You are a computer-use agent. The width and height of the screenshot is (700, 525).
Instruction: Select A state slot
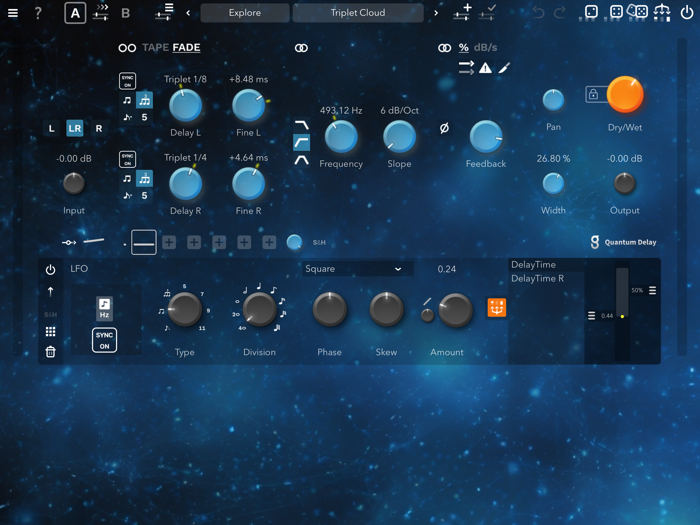point(75,13)
